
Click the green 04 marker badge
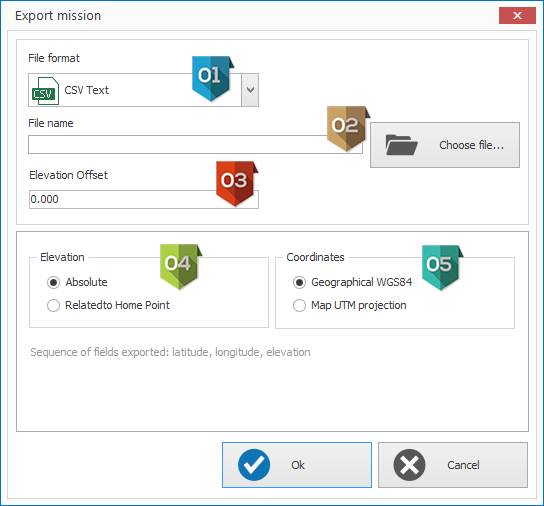[x=180, y=267]
